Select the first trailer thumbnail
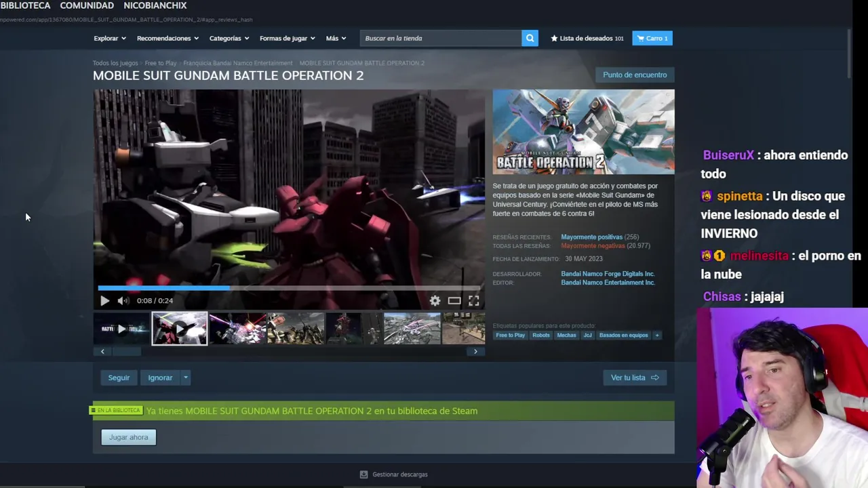Viewport: 868px width, 488px height. coord(121,329)
